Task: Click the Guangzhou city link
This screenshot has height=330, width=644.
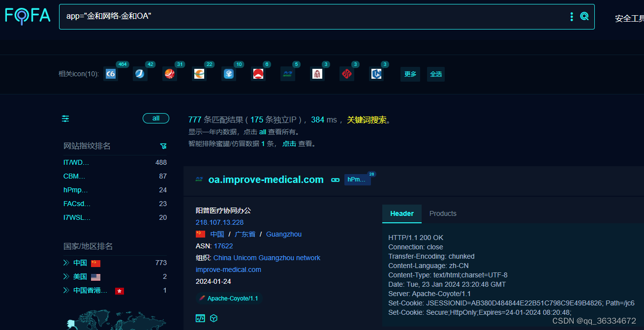Action: [284, 234]
